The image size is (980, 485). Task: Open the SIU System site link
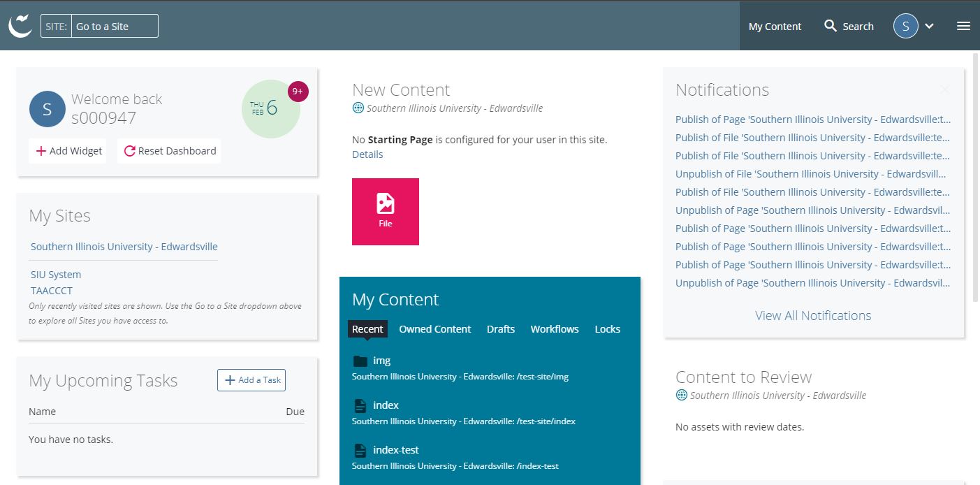56,275
